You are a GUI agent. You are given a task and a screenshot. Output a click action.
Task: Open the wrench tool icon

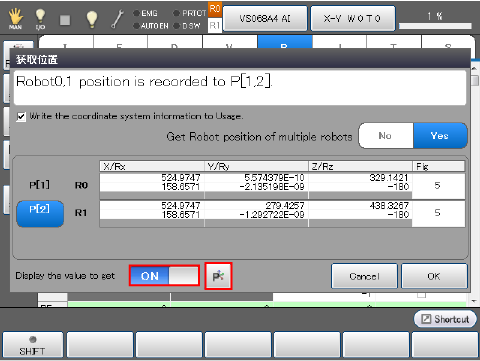click(x=117, y=19)
